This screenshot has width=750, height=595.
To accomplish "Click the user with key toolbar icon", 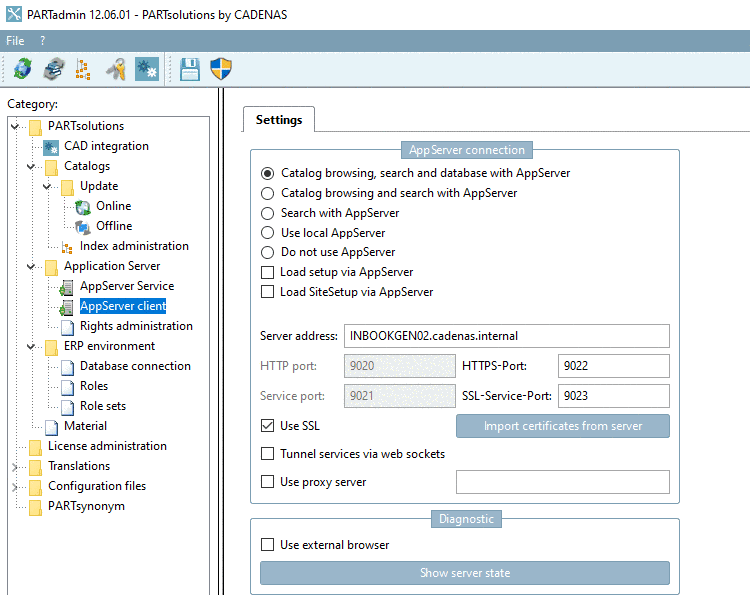I will (116, 69).
